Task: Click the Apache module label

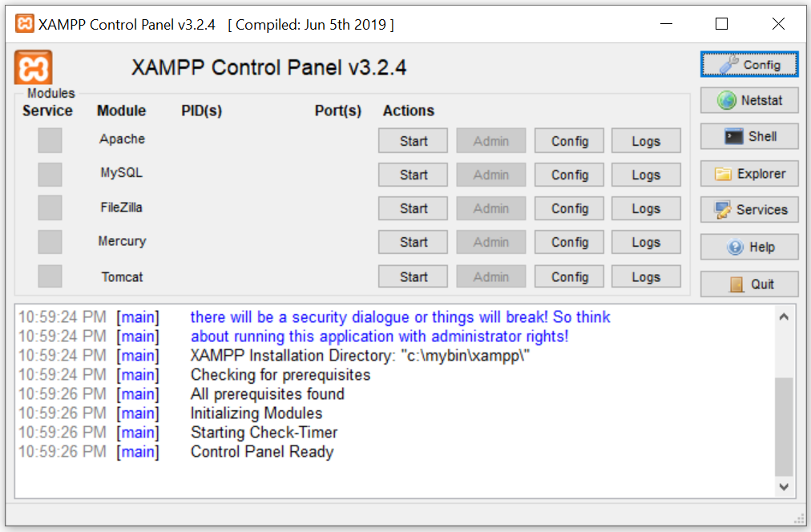Action: click(x=122, y=139)
